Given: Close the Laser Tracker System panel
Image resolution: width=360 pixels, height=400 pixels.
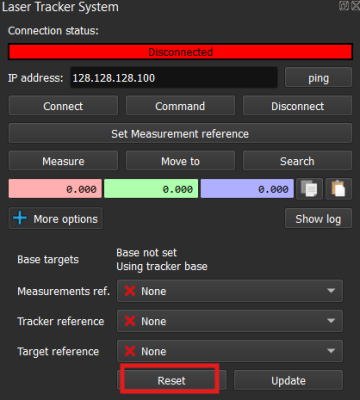Looking at the screenshot, I should tap(355, 6).
